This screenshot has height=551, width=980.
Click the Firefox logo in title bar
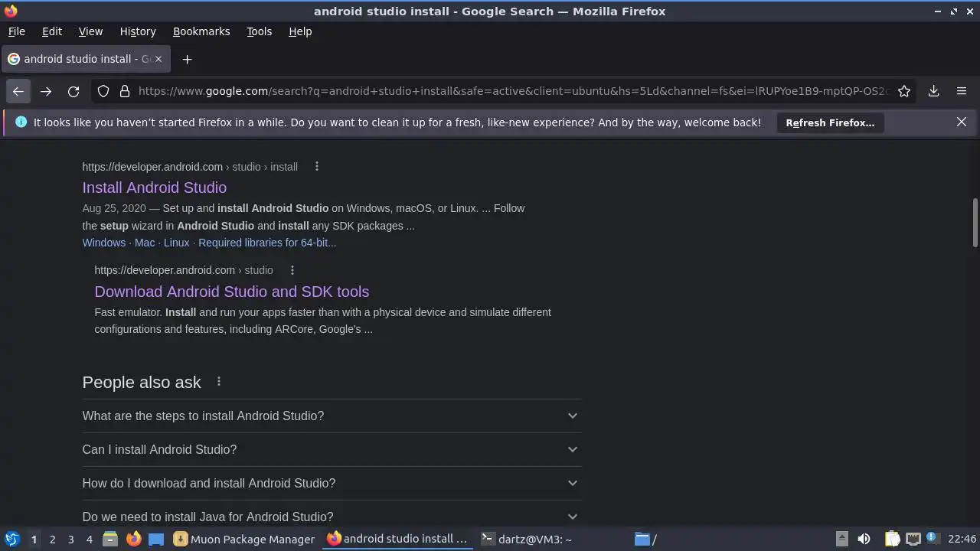11,11
